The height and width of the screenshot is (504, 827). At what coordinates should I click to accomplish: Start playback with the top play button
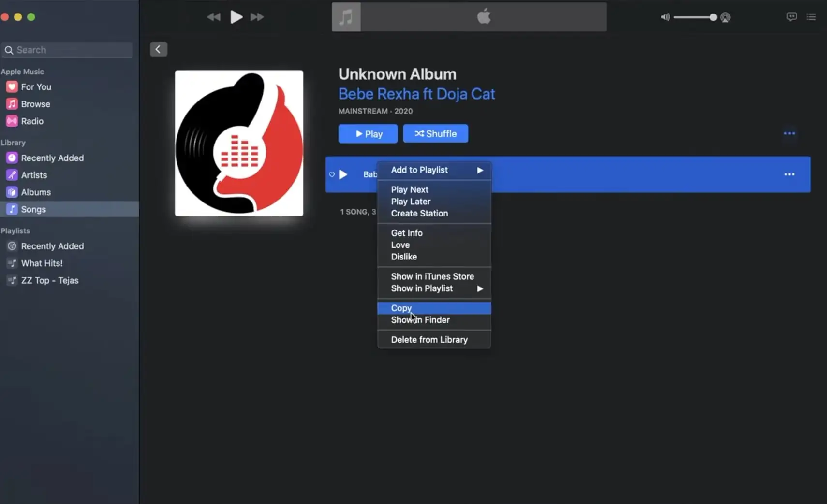[x=236, y=17]
